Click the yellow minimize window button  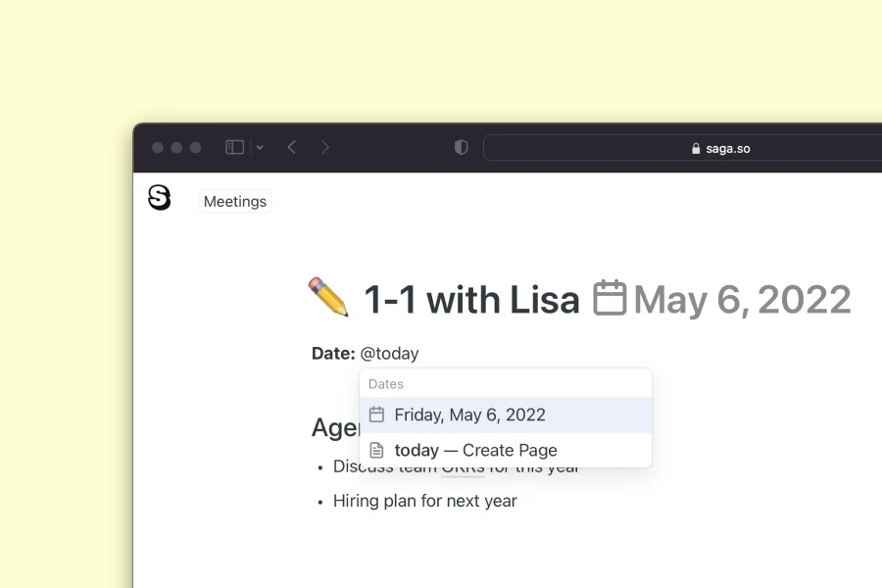tap(176, 147)
